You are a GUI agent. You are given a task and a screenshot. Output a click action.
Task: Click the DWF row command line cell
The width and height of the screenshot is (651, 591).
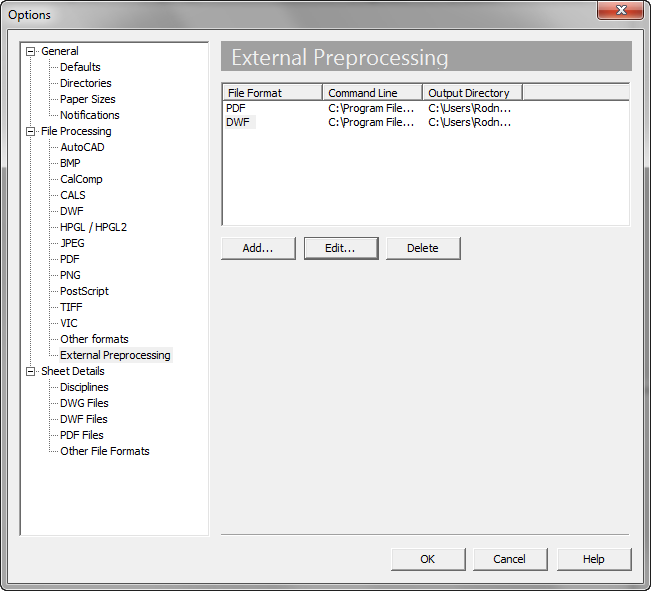point(371,122)
